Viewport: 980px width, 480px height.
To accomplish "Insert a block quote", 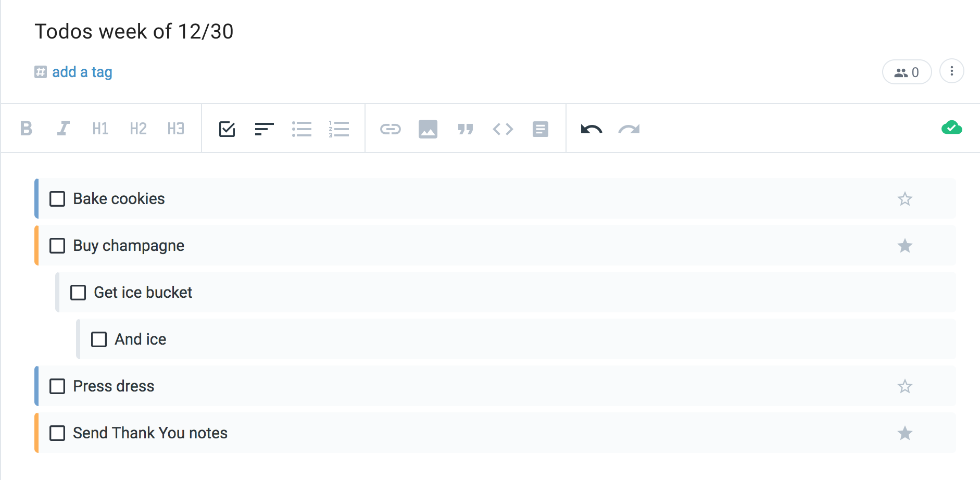I will click(466, 129).
